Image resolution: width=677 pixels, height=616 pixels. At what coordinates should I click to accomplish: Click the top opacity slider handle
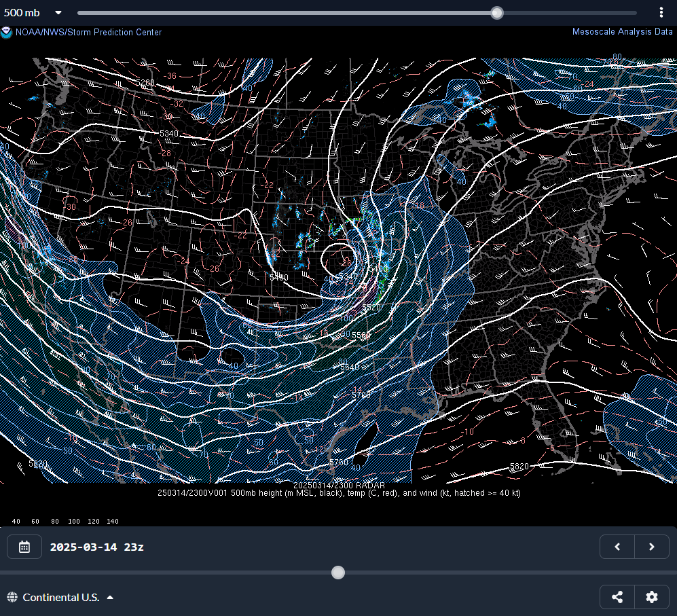coord(497,13)
